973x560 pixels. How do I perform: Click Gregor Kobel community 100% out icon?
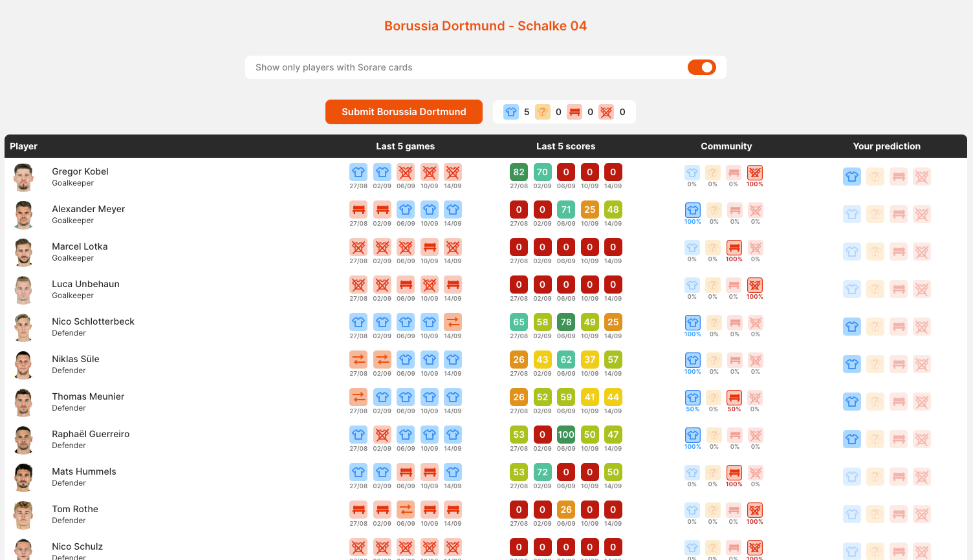tap(755, 173)
